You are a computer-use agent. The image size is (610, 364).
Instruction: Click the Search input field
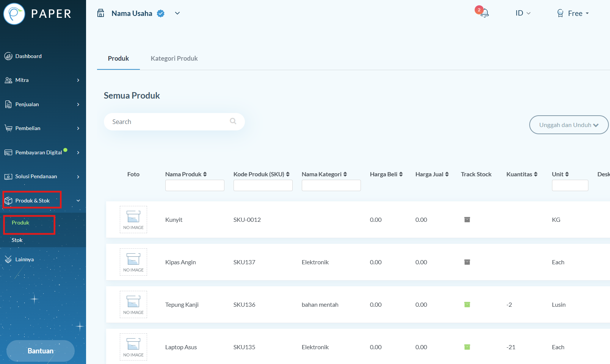point(174,122)
